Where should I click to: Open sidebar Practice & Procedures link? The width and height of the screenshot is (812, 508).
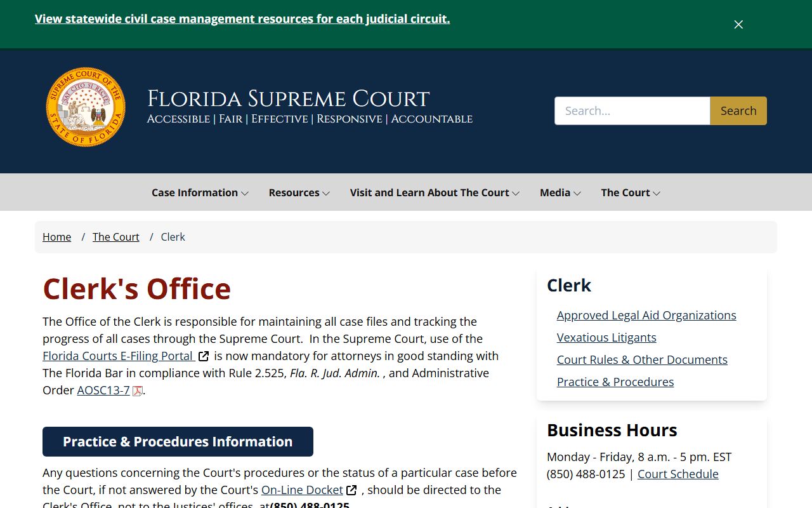pyautogui.click(x=615, y=382)
